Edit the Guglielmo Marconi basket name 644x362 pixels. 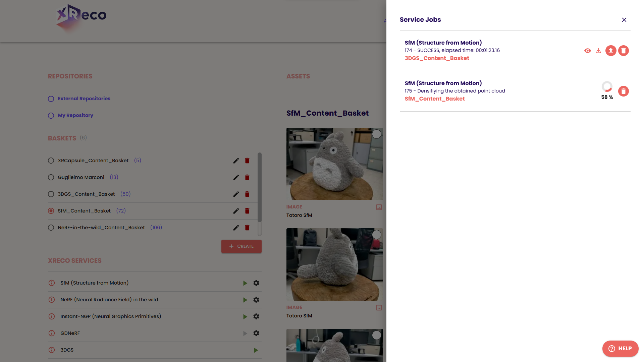pyautogui.click(x=236, y=177)
